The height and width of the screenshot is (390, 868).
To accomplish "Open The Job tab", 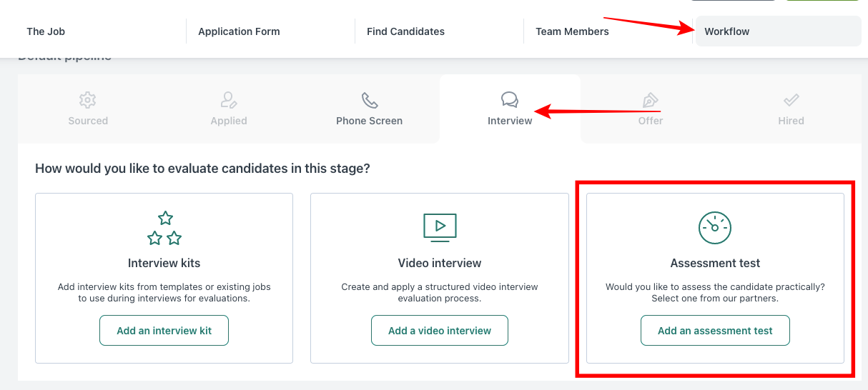I will click(x=46, y=31).
